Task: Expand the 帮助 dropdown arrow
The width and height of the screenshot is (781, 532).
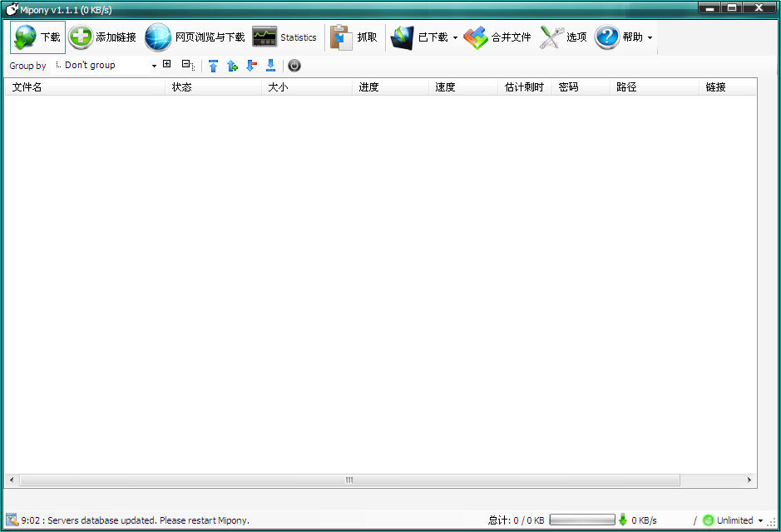Action: (650, 38)
